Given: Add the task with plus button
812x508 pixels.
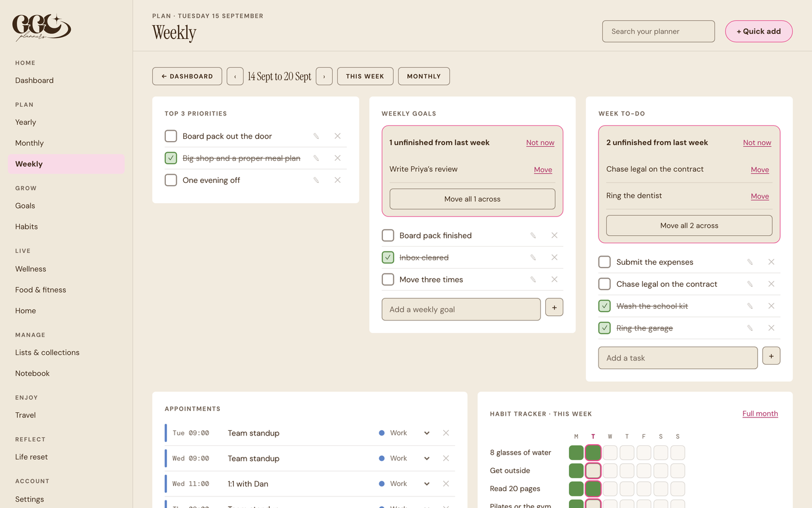Looking at the screenshot, I should coord(771,356).
